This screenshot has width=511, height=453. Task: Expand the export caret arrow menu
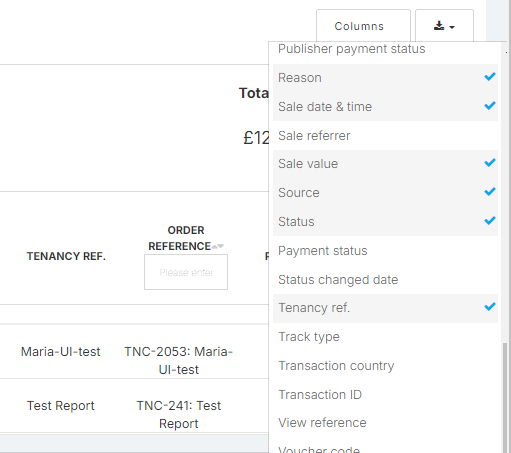[452, 27]
